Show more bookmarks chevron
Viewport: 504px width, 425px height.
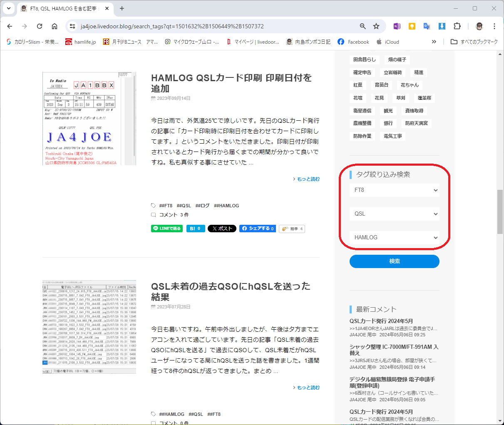click(x=434, y=42)
